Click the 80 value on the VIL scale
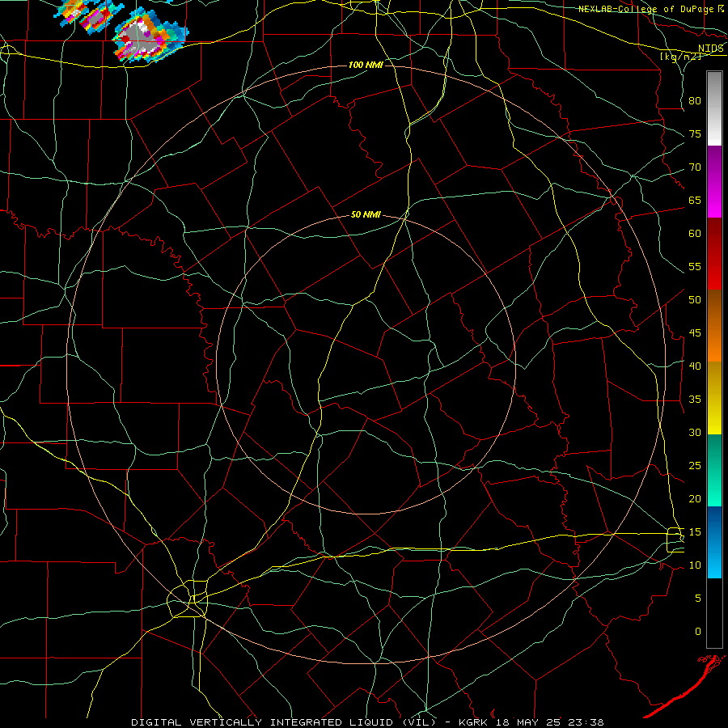This screenshot has width=728, height=728. pyautogui.click(x=695, y=101)
